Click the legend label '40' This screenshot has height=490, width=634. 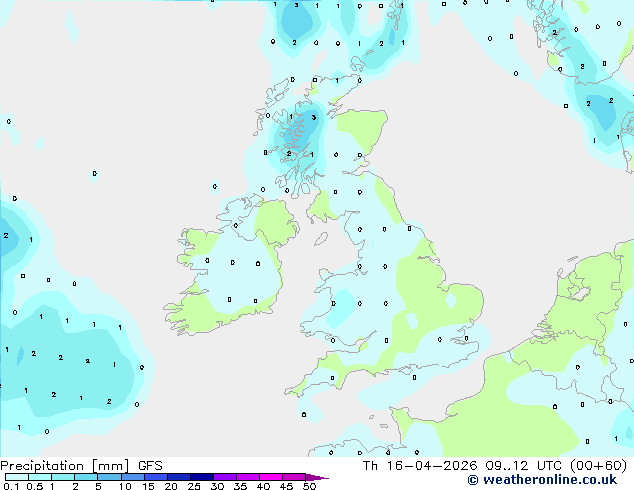[x=263, y=486]
